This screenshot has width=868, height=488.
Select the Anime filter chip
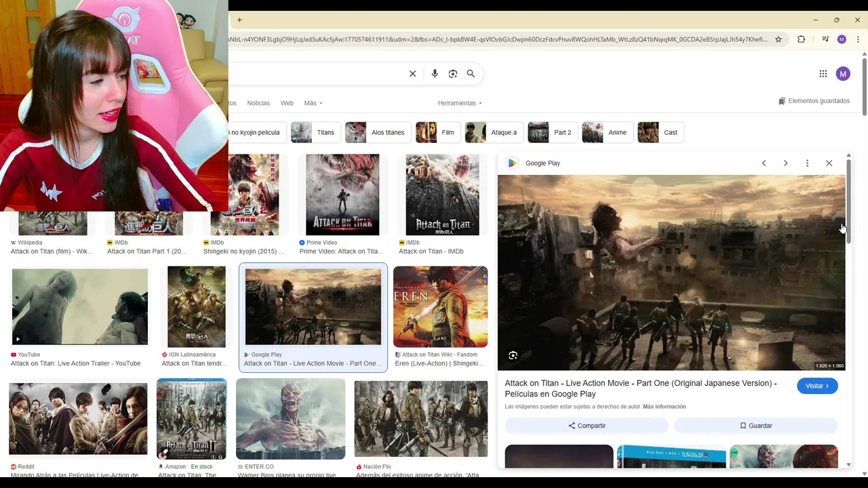pyautogui.click(x=608, y=132)
